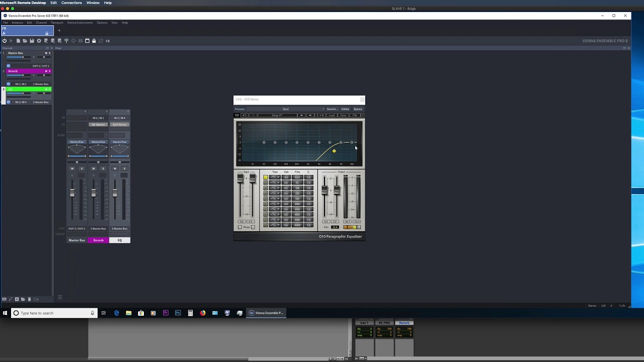Enable band 10 in the Q10 equalizer

[266, 225]
